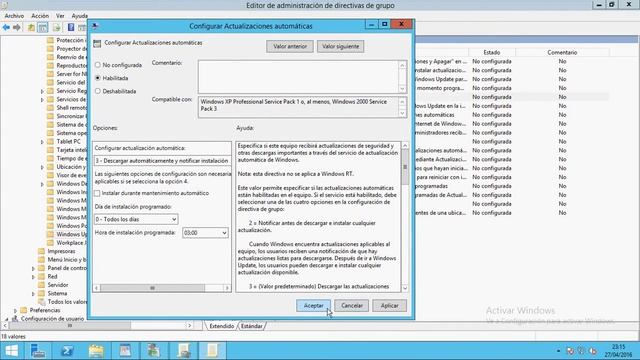Click the policy icon beside the dialog heading

(x=97, y=43)
